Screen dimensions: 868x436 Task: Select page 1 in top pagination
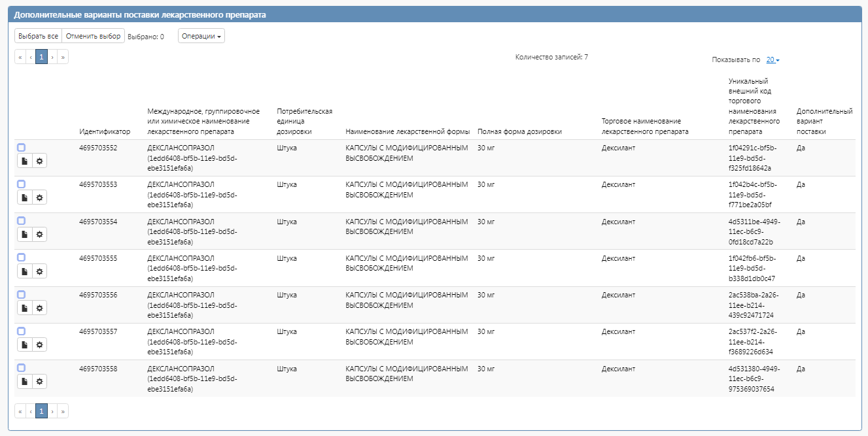tap(41, 58)
